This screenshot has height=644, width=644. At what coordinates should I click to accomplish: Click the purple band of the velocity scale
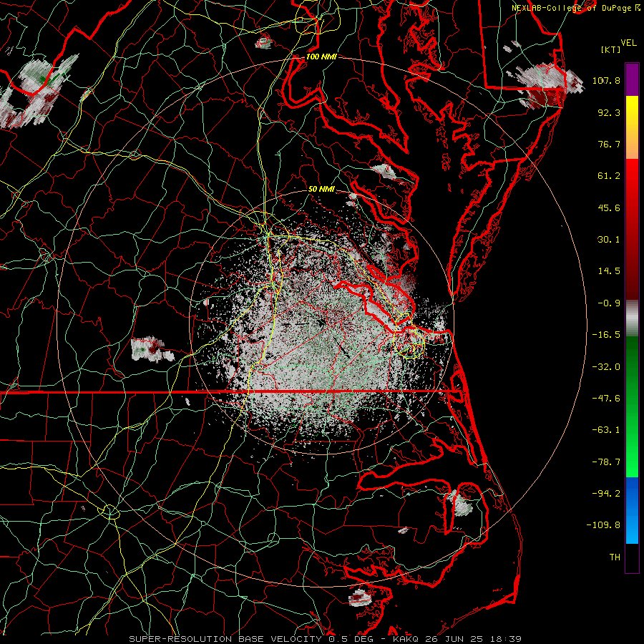coord(632,79)
